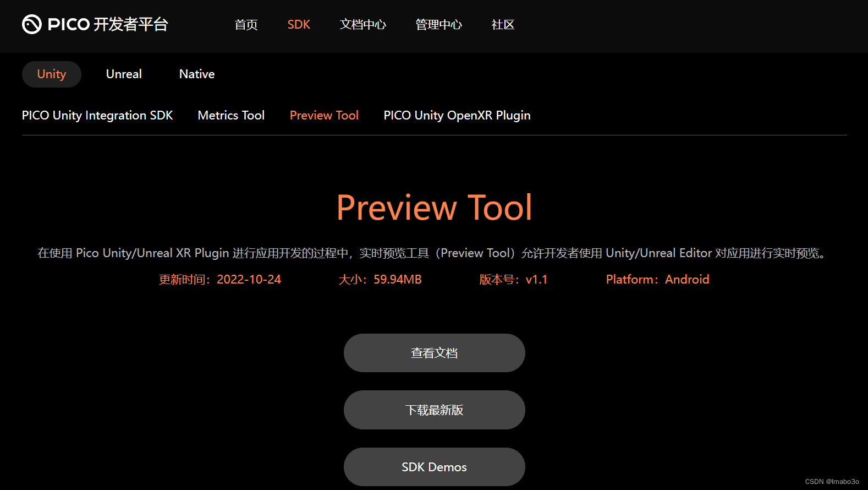Switch to the Unity tab

tap(52, 74)
